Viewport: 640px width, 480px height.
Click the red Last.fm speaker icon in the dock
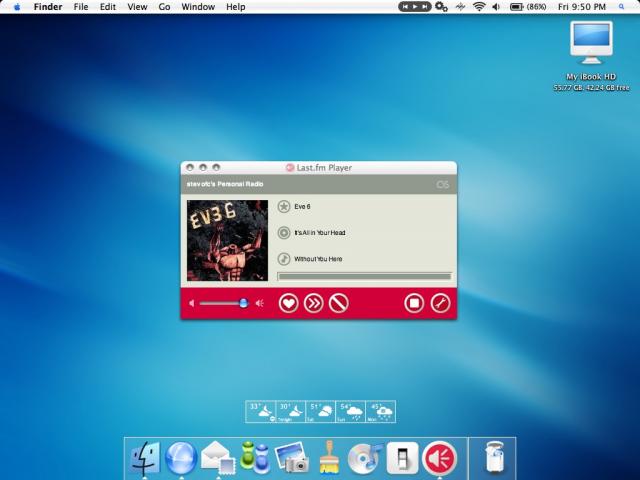pos(440,458)
